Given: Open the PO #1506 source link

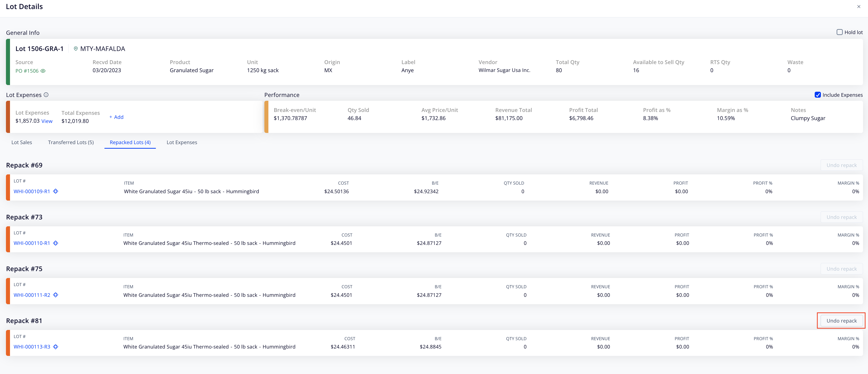Looking at the screenshot, I should point(27,71).
